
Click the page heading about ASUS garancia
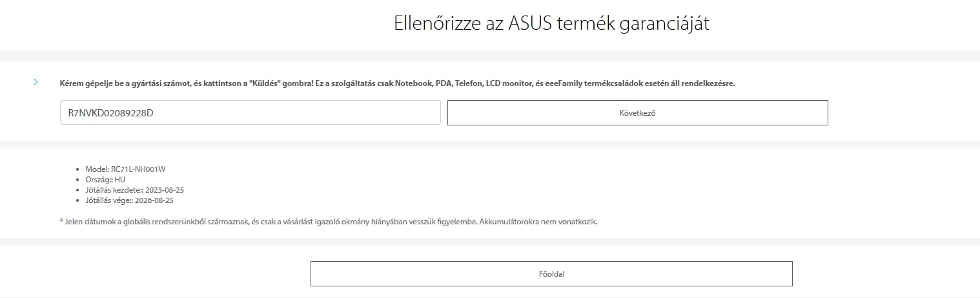tap(551, 24)
